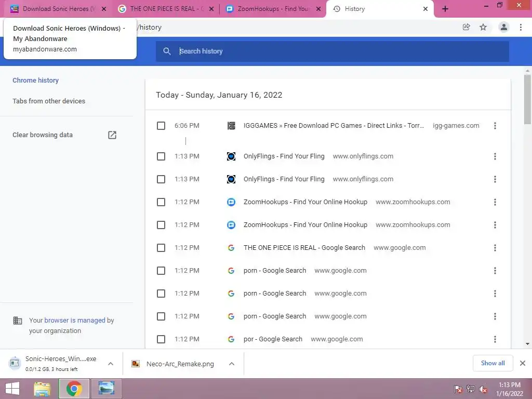
Task: Open the 'por - Google Search' history link
Action: pos(273,339)
